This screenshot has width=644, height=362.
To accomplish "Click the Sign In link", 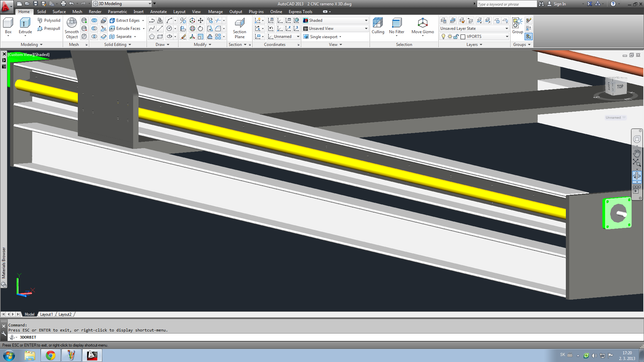I will point(559,4).
